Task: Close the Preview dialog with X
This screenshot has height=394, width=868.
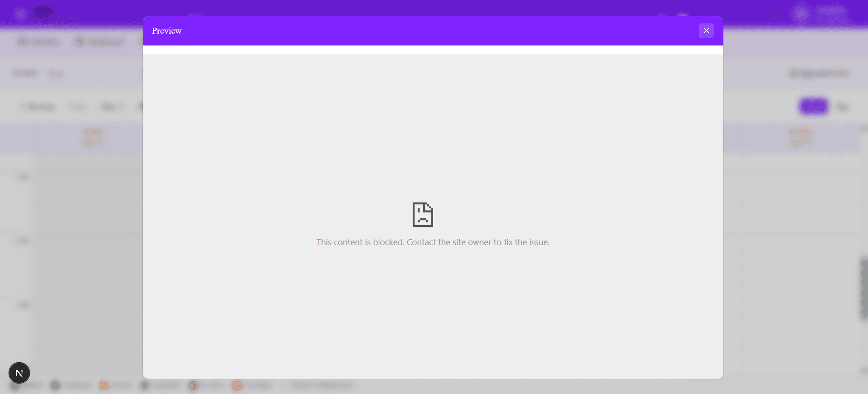Action: [x=706, y=31]
